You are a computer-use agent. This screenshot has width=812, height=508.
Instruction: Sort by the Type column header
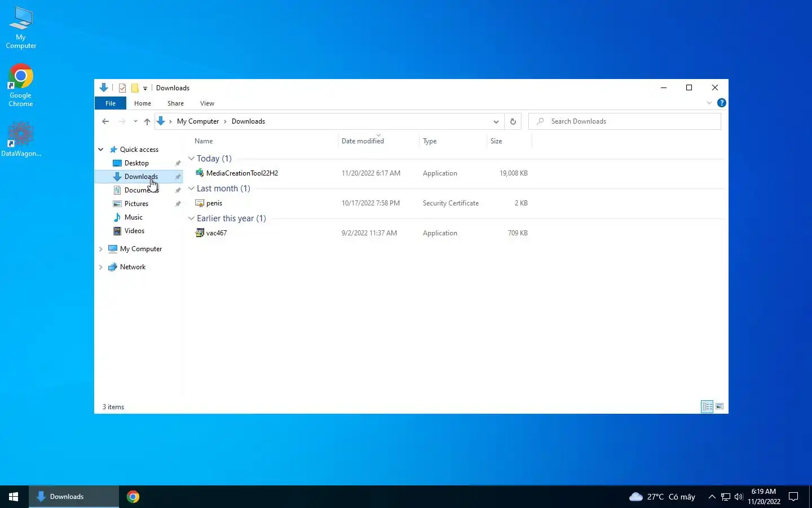click(430, 141)
